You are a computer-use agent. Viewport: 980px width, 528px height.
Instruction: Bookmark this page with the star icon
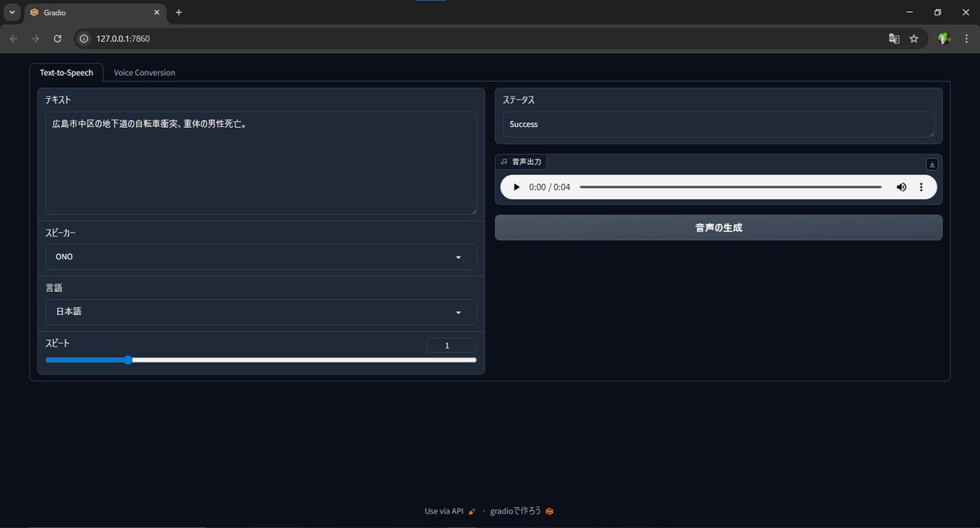pyautogui.click(x=914, y=39)
